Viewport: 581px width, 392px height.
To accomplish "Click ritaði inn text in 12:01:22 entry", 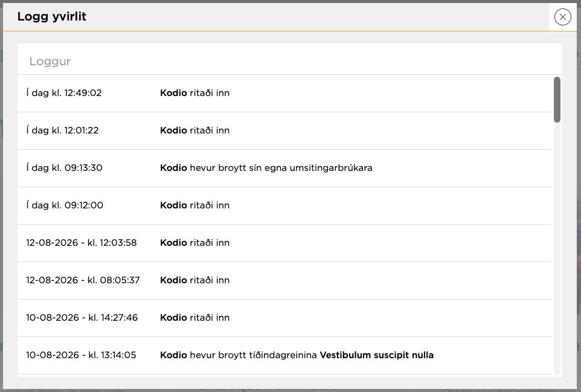I will (x=210, y=130).
